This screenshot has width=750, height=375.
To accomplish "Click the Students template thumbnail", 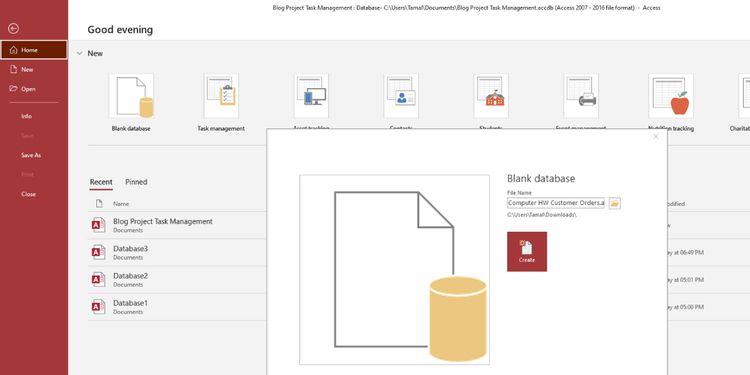I will coord(491,96).
